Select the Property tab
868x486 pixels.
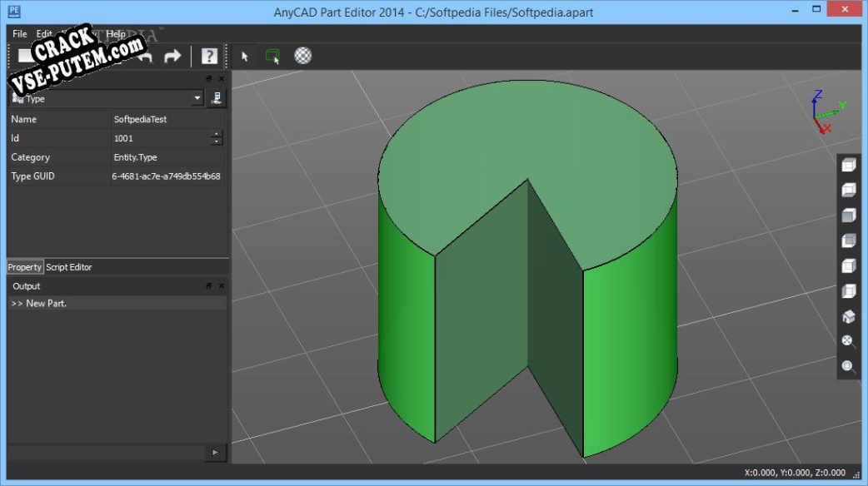tap(25, 267)
